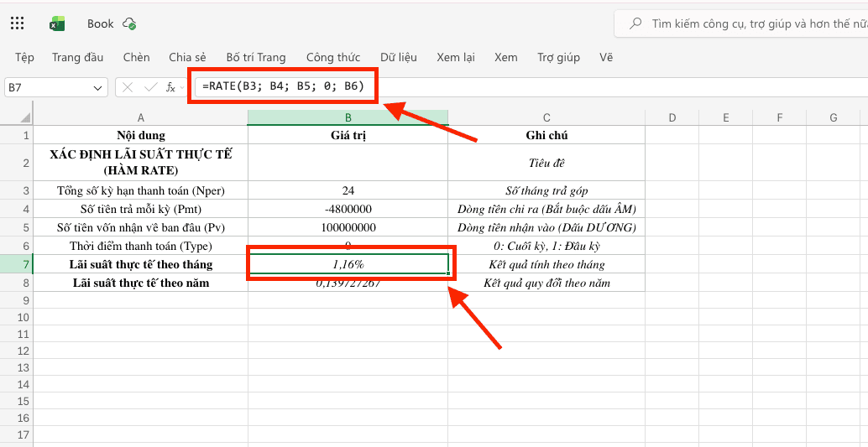This screenshot has width=868, height=447.
Task: Click the Tìm kiếm công cụ search box
Action: pos(741,23)
